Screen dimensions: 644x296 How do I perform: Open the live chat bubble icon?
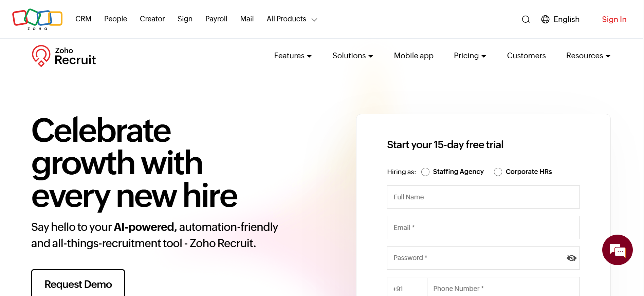click(x=617, y=250)
